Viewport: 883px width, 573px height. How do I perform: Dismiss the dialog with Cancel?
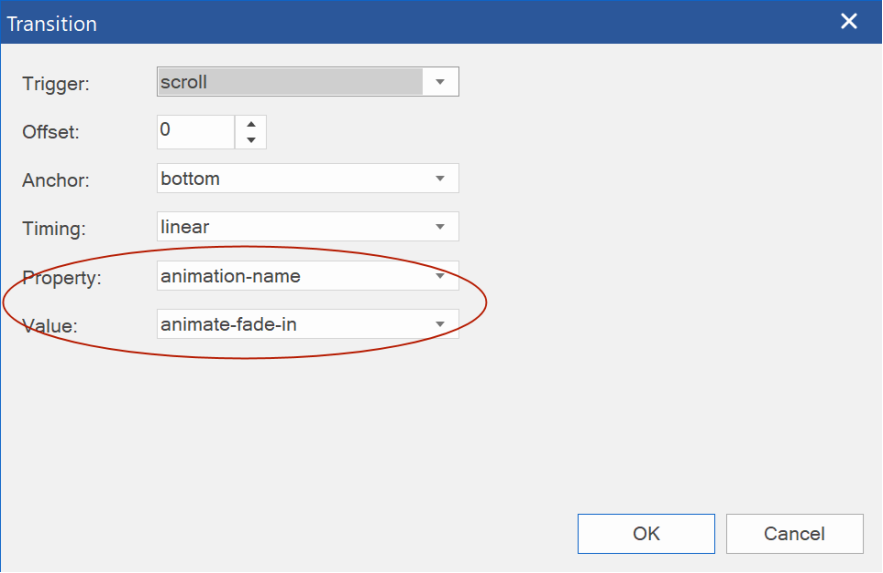795,534
